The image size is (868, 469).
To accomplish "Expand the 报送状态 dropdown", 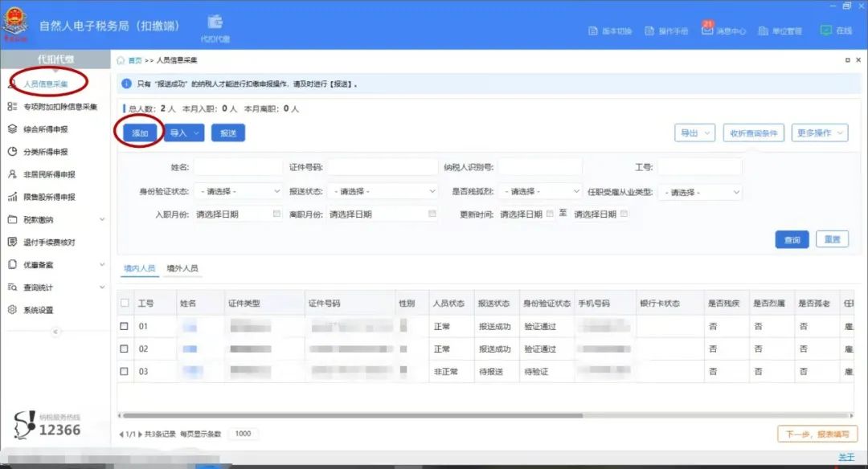I will (x=383, y=191).
